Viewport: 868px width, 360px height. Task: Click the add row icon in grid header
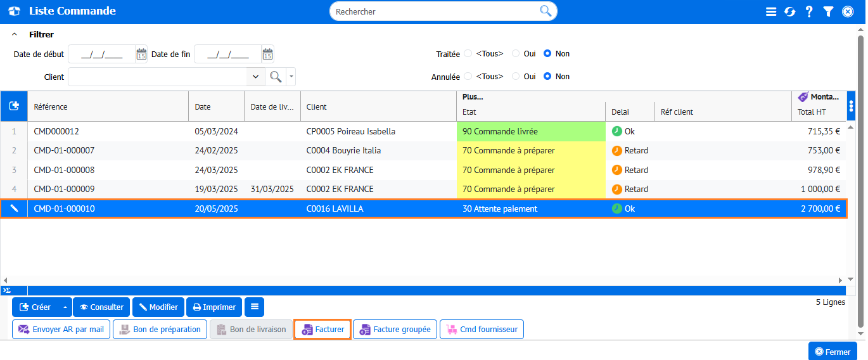tap(14, 106)
